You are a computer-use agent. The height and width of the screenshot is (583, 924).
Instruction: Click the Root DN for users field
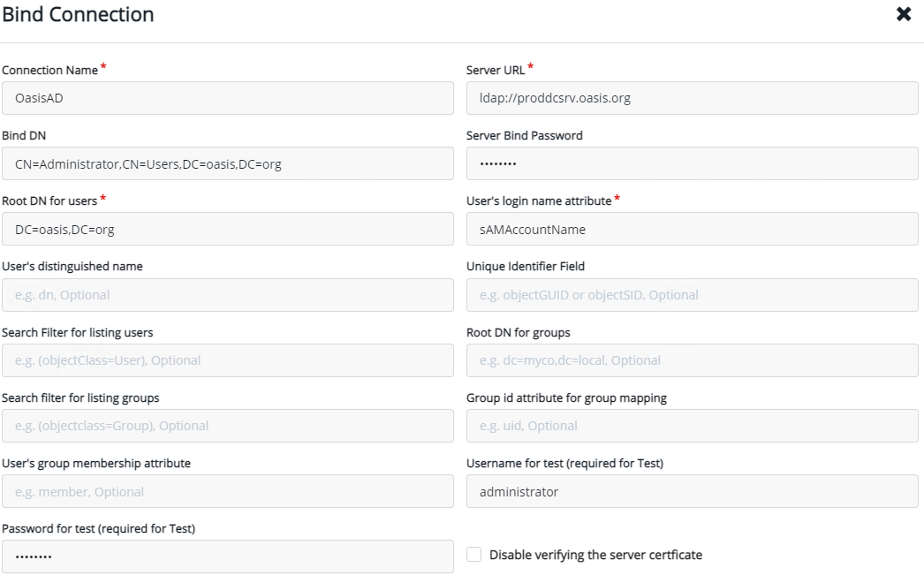point(228,230)
